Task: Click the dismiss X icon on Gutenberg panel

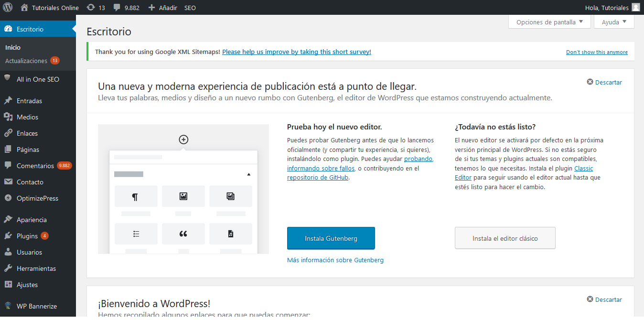Action: click(590, 82)
